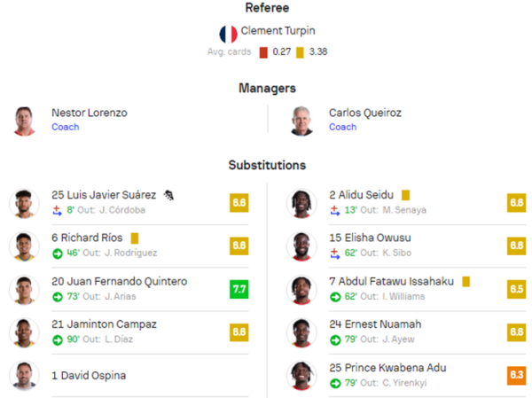This screenshot has height=398, width=532.
Task: Open player 25 Prince Kwabena Adu
Action: click(x=387, y=368)
